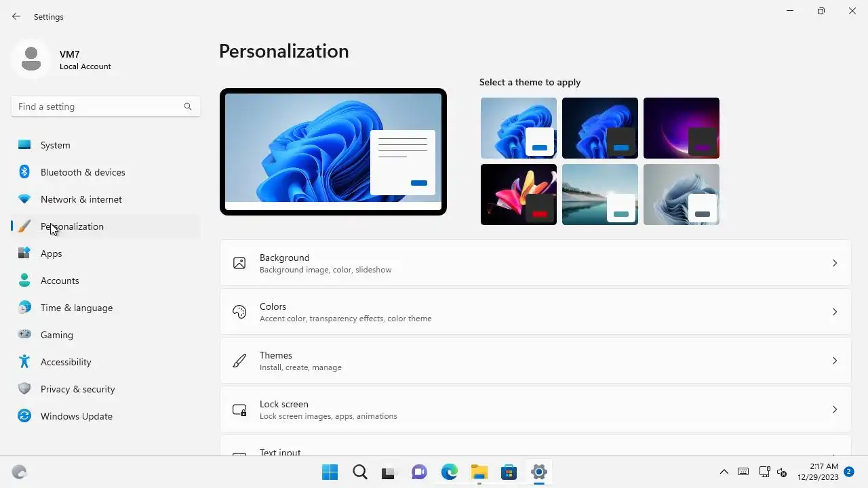Screen dimensions: 868x488
Task: Click the desktop preview image
Action: tap(333, 152)
